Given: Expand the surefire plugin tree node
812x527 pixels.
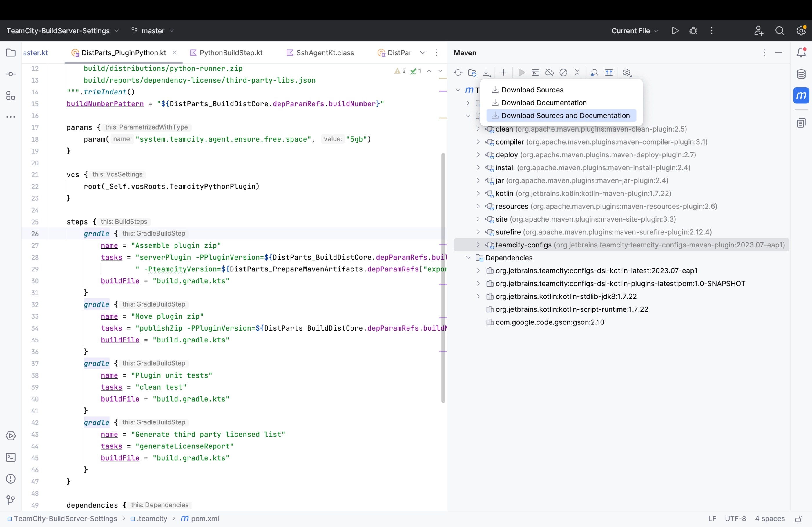Looking at the screenshot, I should (478, 232).
